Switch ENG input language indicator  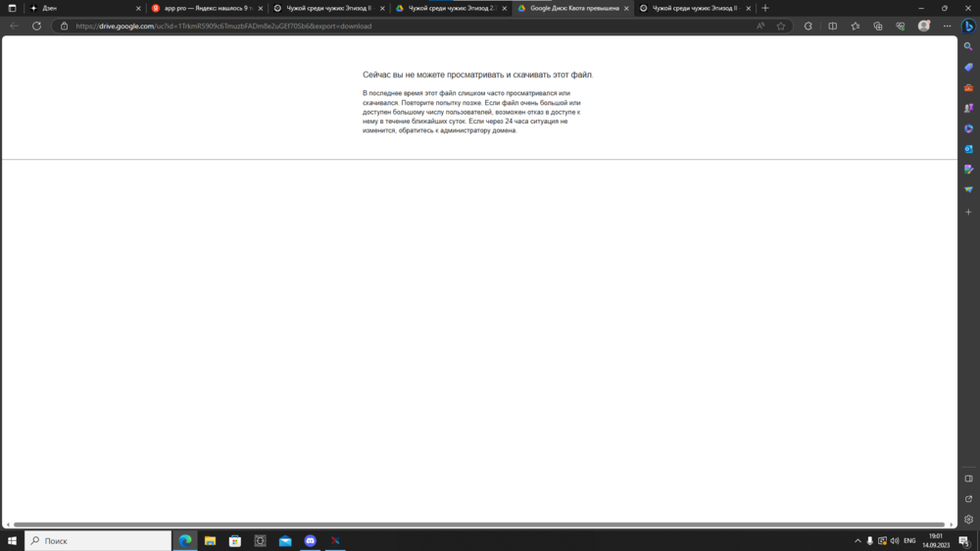click(x=909, y=541)
